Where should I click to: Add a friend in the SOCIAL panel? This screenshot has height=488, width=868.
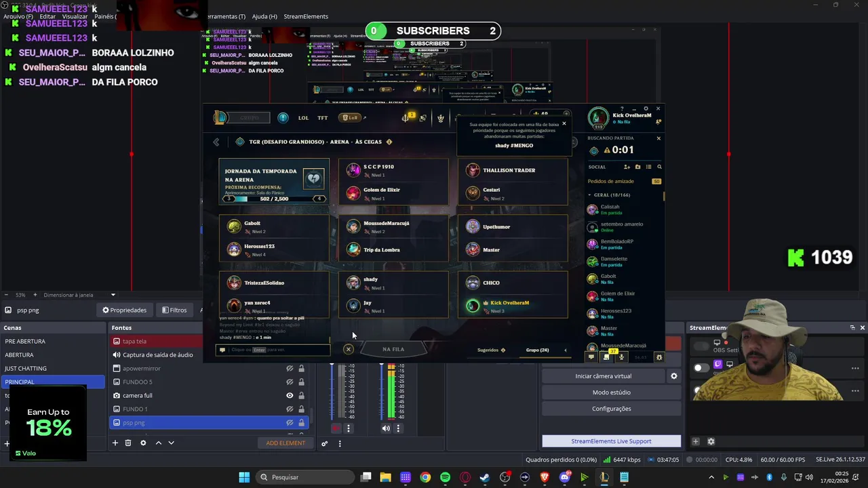[x=627, y=167]
